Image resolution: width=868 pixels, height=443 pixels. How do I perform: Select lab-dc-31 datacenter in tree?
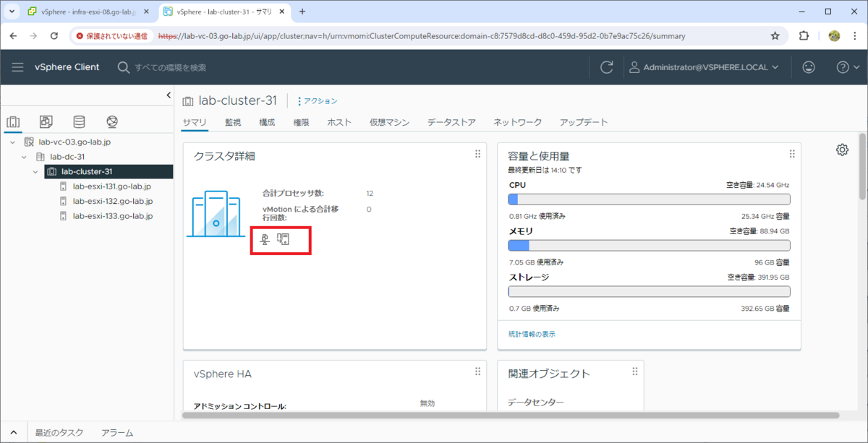[x=67, y=157]
